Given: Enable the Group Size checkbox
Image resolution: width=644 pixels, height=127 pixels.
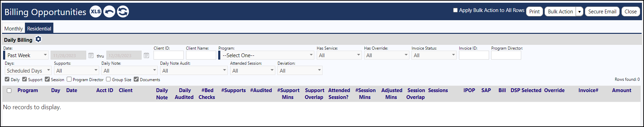Looking at the screenshot, I should tap(108, 79).
